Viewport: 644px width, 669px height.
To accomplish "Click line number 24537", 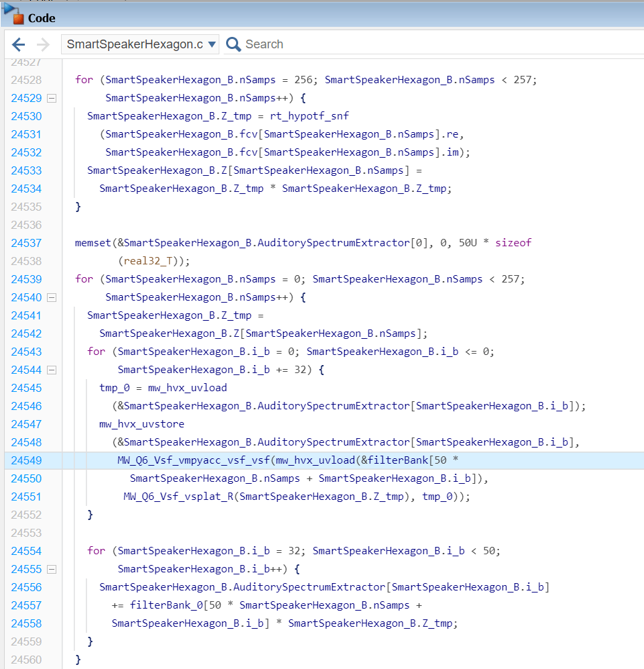I will [26, 243].
